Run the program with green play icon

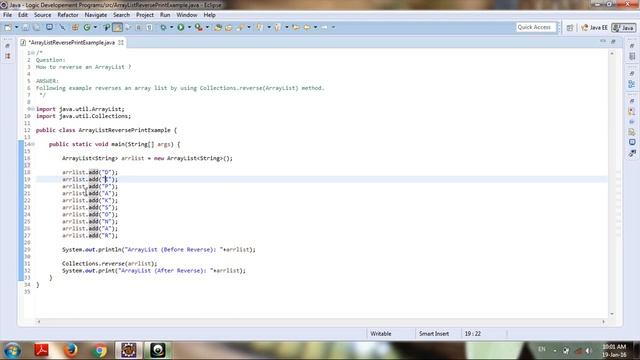coord(181,27)
